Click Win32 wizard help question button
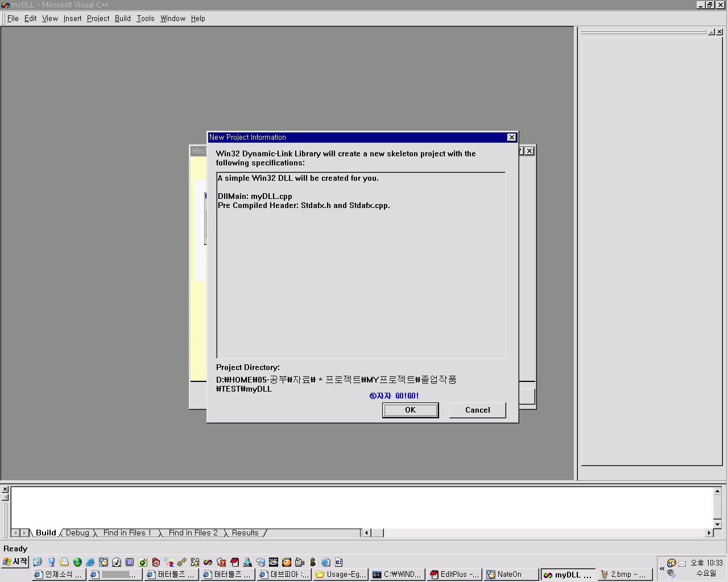 520,151
